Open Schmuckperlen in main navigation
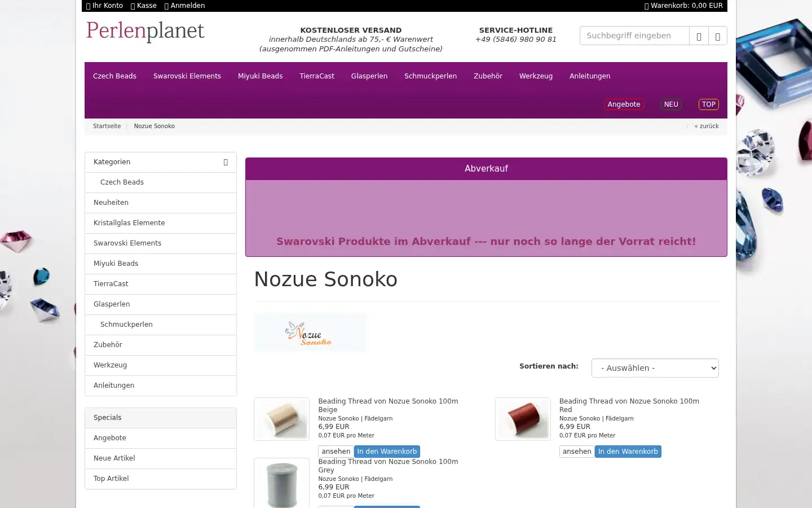The height and width of the screenshot is (508, 812). pos(430,76)
